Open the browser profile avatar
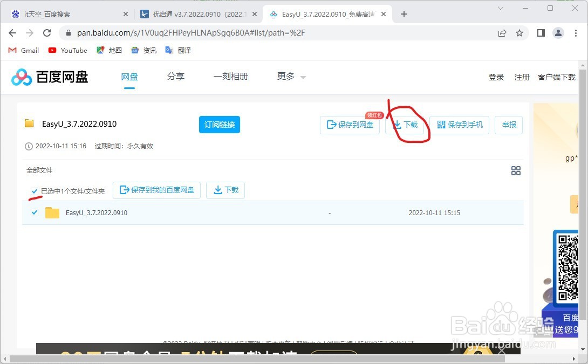Screen dimensions: 588x364 pyautogui.click(x=558, y=33)
